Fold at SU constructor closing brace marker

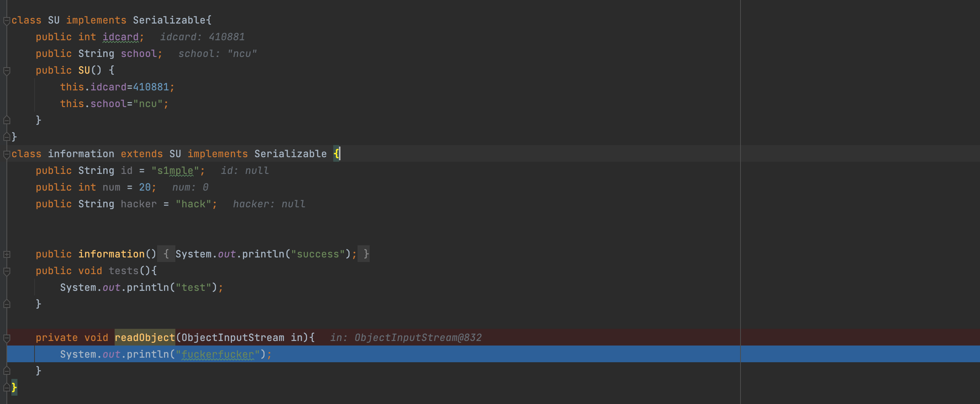coord(6,121)
